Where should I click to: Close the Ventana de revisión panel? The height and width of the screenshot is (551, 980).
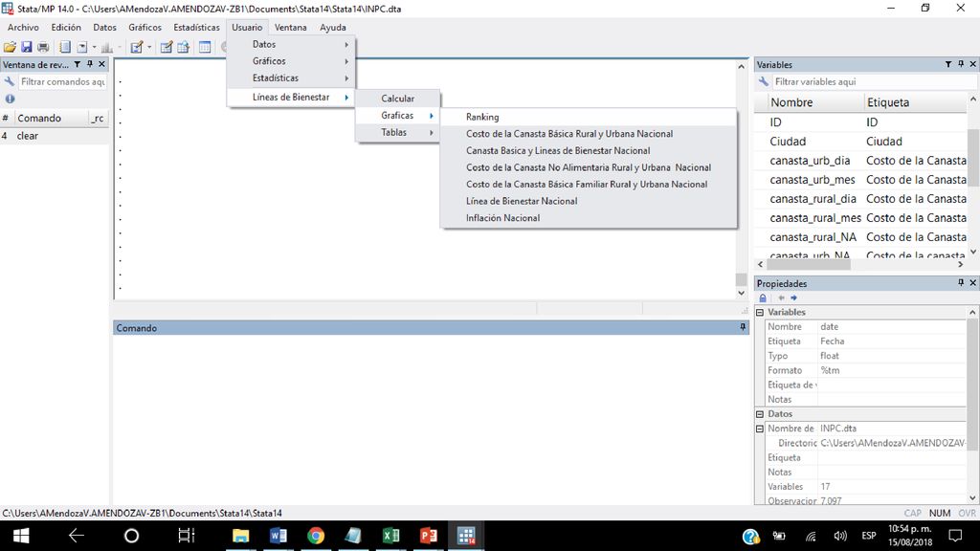(101, 64)
